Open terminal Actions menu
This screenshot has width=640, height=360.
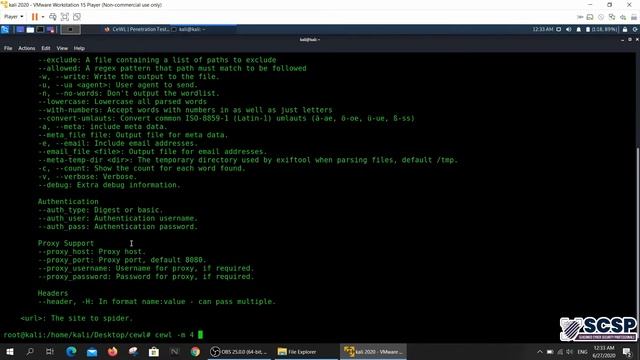coord(27,48)
